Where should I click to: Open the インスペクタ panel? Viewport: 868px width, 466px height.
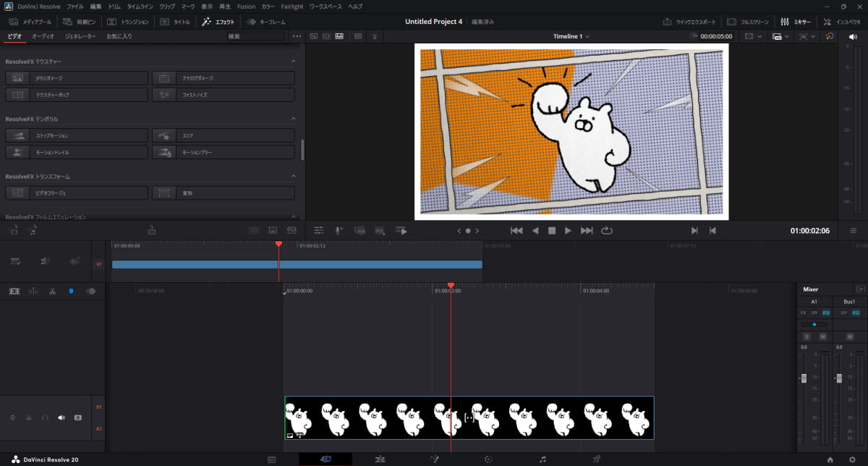point(843,22)
